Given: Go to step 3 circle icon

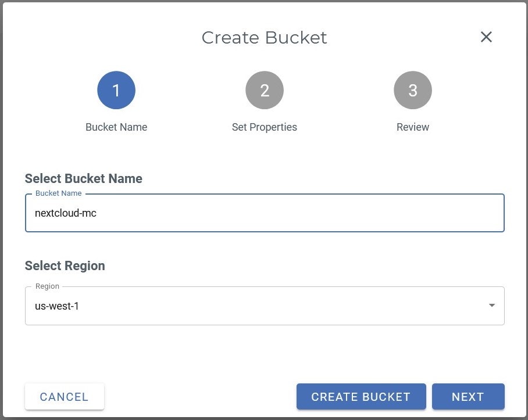Looking at the screenshot, I should coord(413,90).
